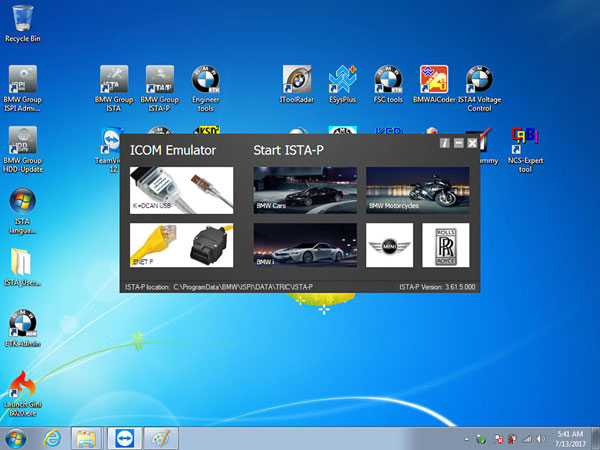Screen dimensions: 600x450
Task: Select ISTA4 Voltage Control shortcut
Action: tap(479, 89)
